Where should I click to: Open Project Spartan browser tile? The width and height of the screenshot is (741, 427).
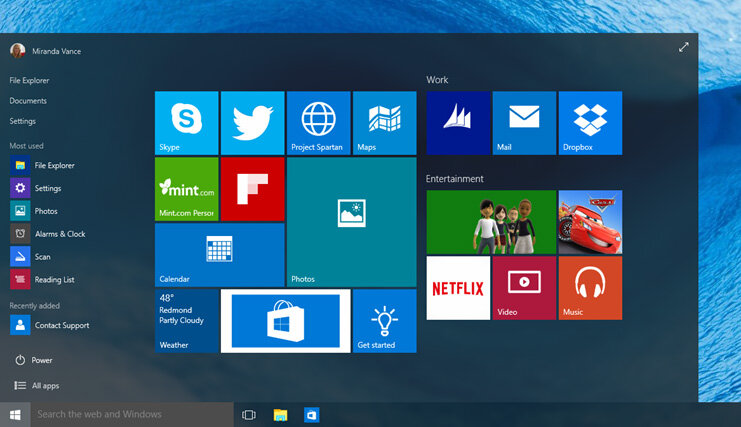pyautogui.click(x=318, y=123)
